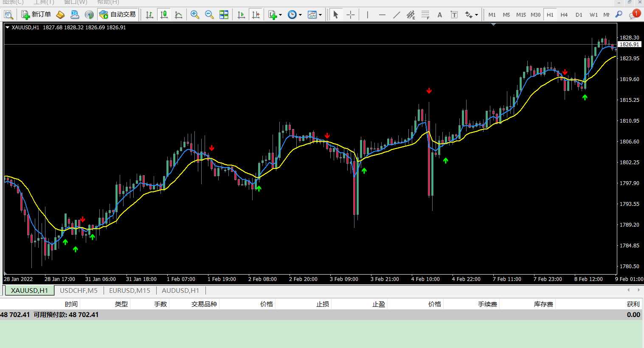Select the text A tool
The height and width of the screenshot is (348, 644).
pyautogui.click(x=440, y=15)
